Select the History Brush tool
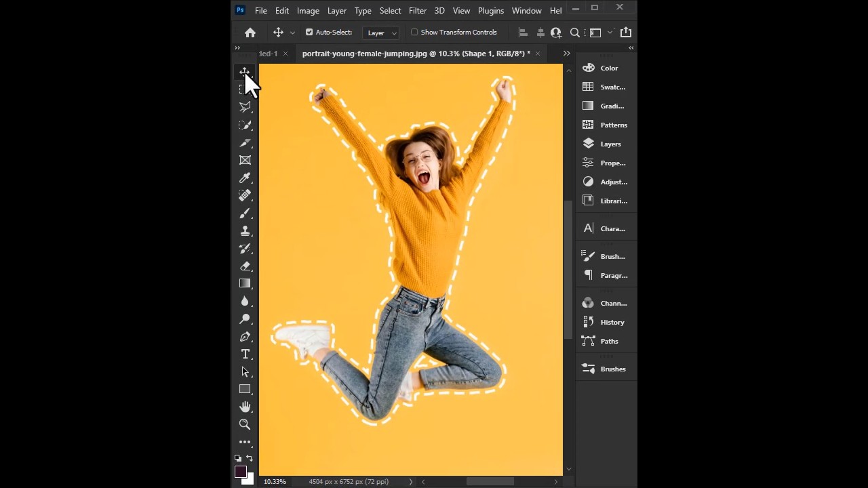This screenshot has width=868, height=488. pos(245,248)
